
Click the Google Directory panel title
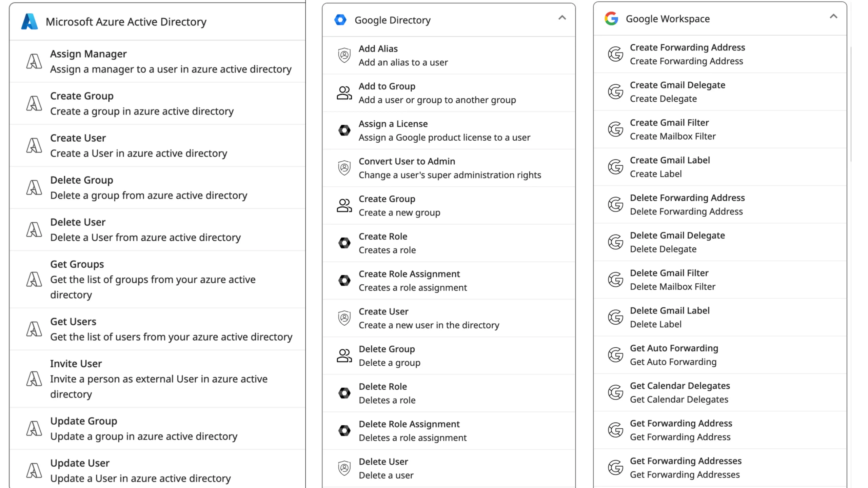[393, 20]
